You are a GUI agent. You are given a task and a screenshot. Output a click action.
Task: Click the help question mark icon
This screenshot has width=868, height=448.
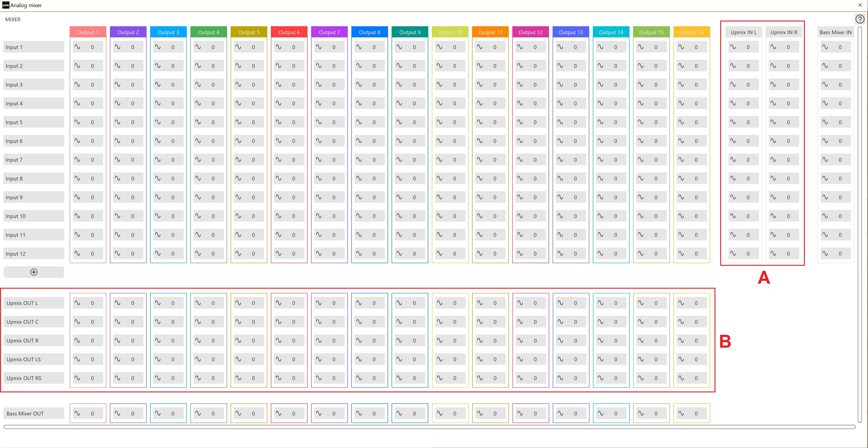coord(860,19)
